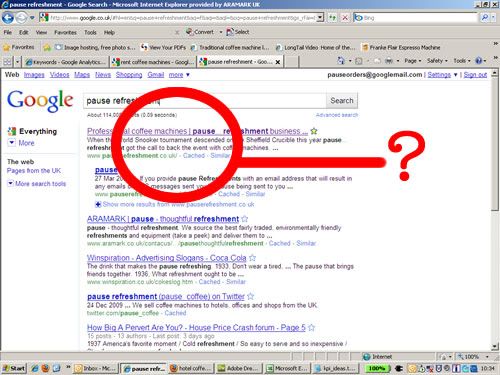Open 'pause refreshment on Twitter' result link
Viewport: 500px width, 375px height.
pyautogui.click(x=166, y=296)
